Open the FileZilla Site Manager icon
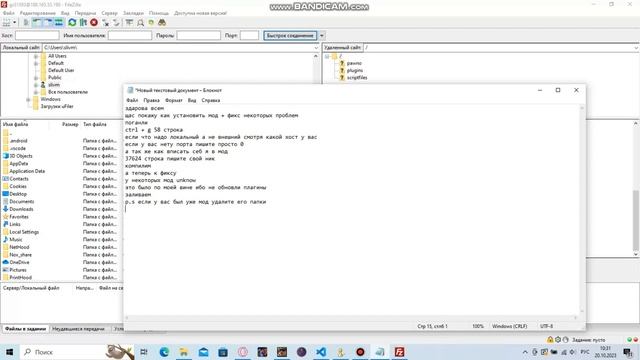This screenshot has width=640, height=360. tap(7, 22)
